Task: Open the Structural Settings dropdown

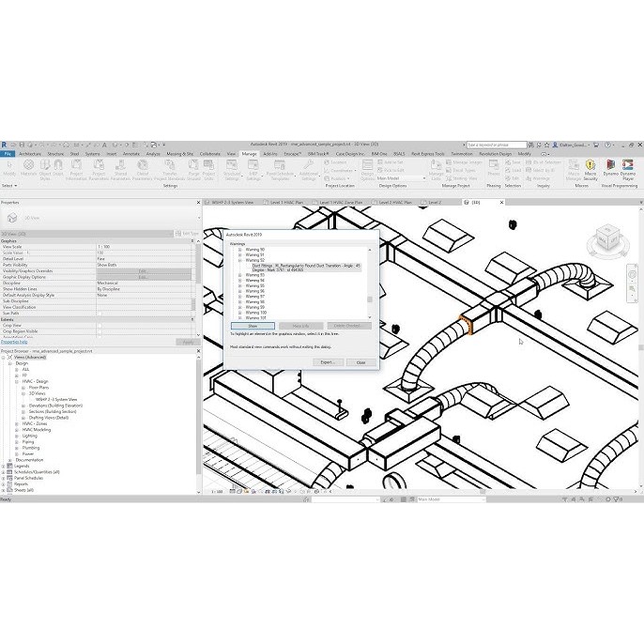Action: [232, 170]
